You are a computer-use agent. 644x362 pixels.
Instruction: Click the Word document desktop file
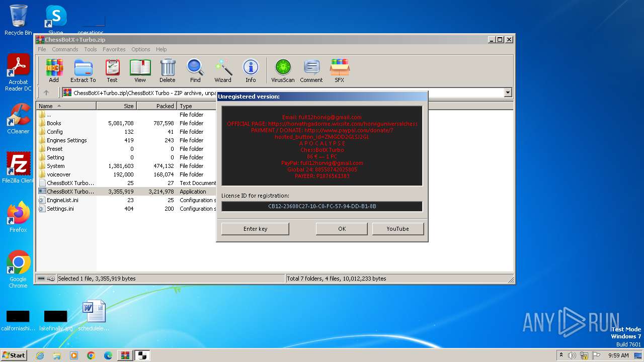(94, 316)
